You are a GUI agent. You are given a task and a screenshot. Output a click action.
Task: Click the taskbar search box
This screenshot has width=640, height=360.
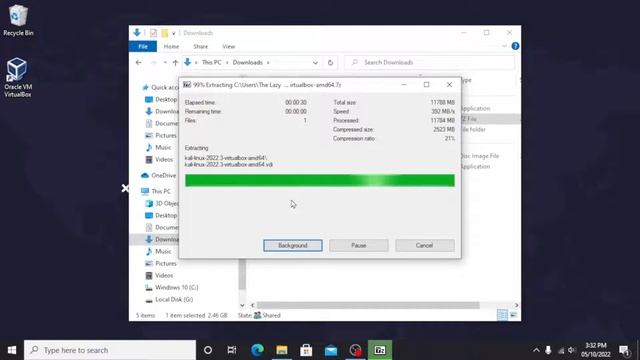(110, 350)
